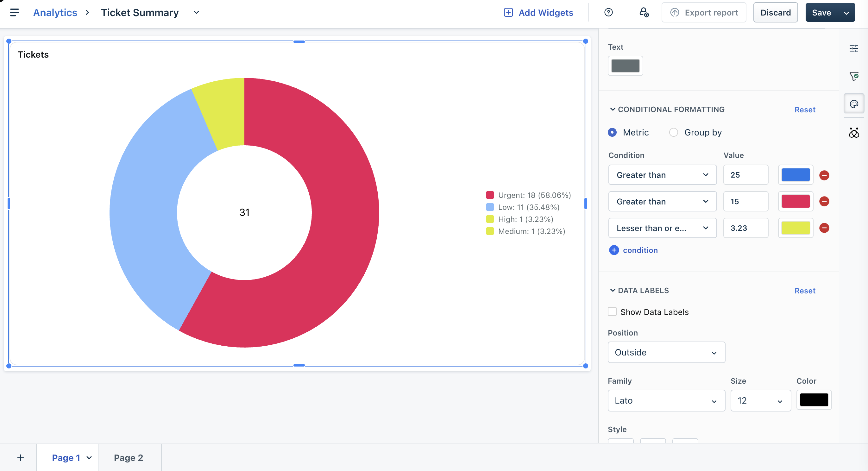Click the user access settings icon
The image size is (868, 471).
point(644,12)
